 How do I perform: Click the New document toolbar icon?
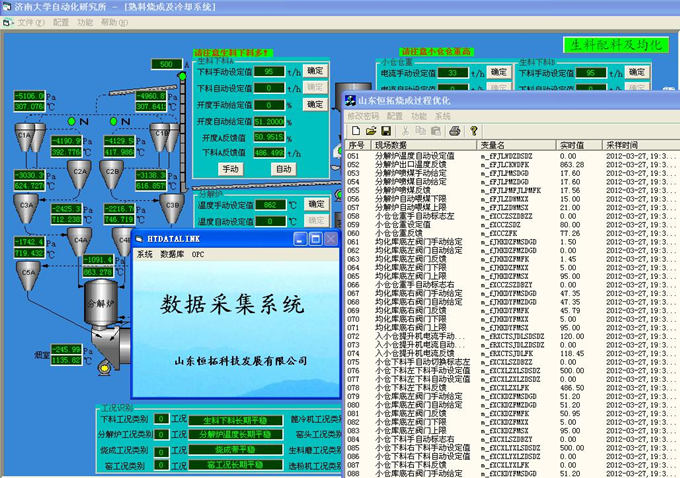click(x=355, y=131)
